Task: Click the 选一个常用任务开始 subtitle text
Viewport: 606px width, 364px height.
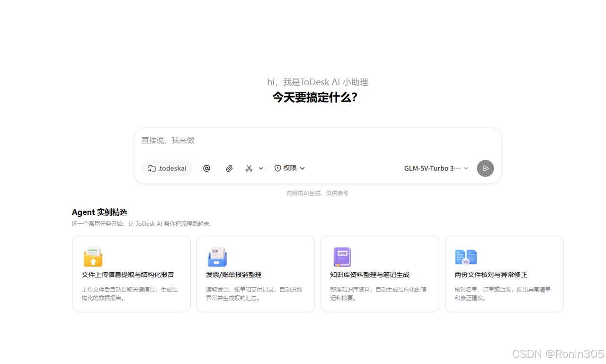Action: [141, 224]
